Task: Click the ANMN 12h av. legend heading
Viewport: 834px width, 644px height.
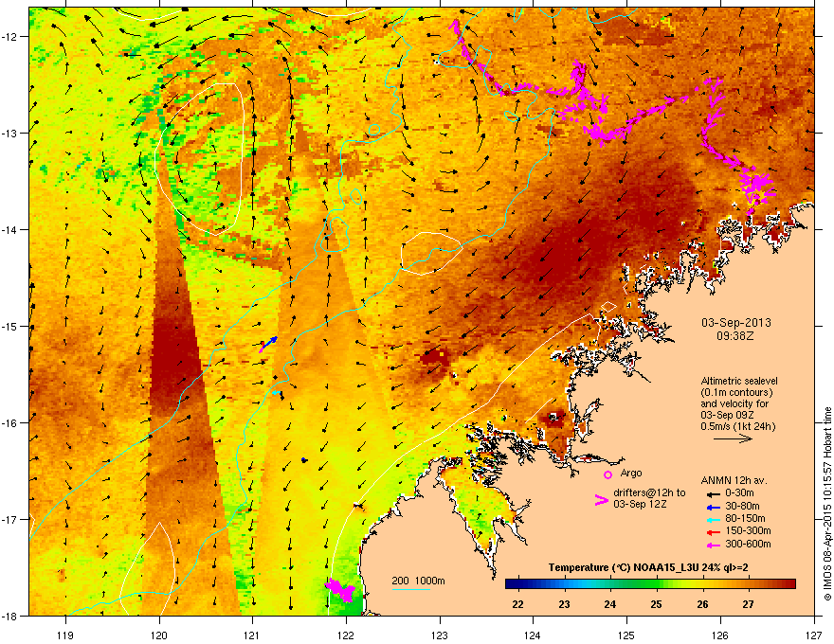Action: click(734, 480)
